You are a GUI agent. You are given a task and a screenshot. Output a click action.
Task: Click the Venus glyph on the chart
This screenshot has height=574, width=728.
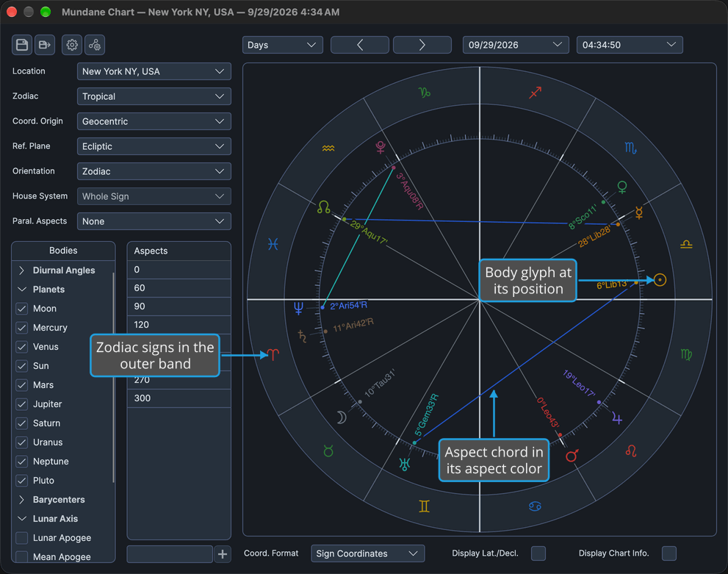click(622, 187)
